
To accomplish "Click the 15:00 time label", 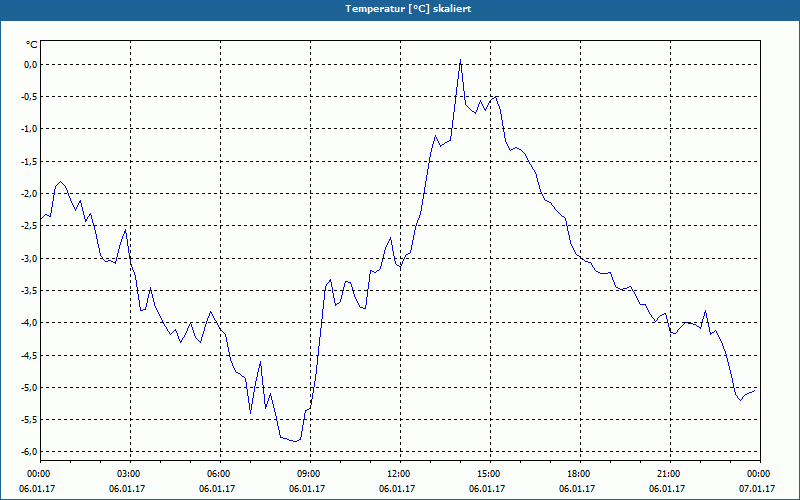I will coord(490,474).
